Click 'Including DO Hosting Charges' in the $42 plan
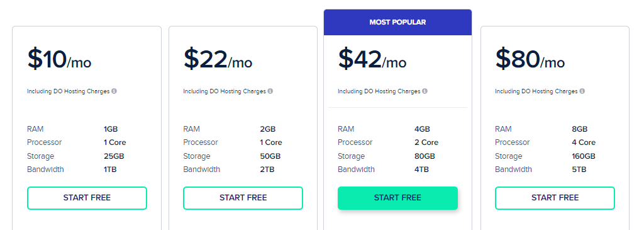 pyautogui.click(x=379, y=91)
